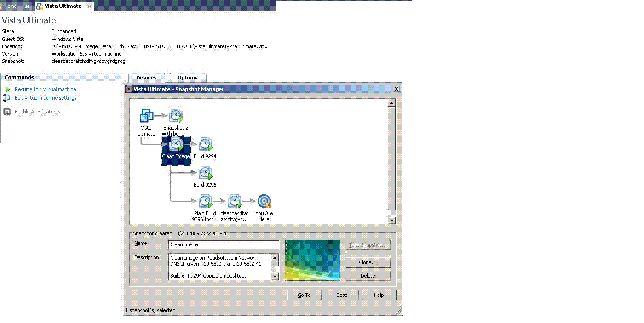
Task: Resume this virtual machine
Action: (45, 89)
